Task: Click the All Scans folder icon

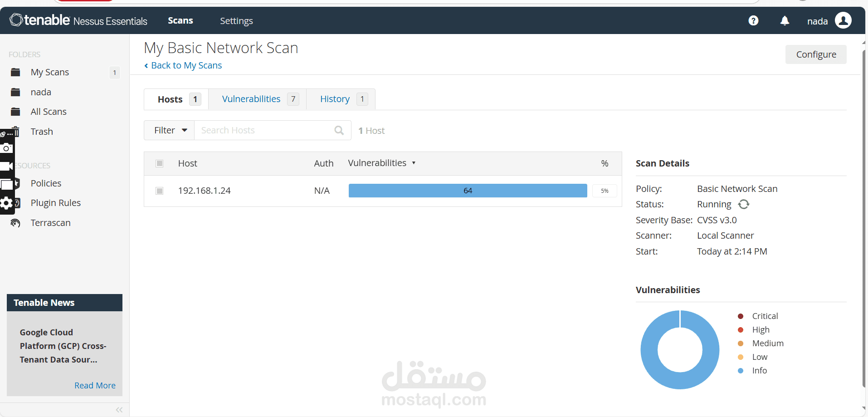Action: pyautogui.click(x=15, y=112)
